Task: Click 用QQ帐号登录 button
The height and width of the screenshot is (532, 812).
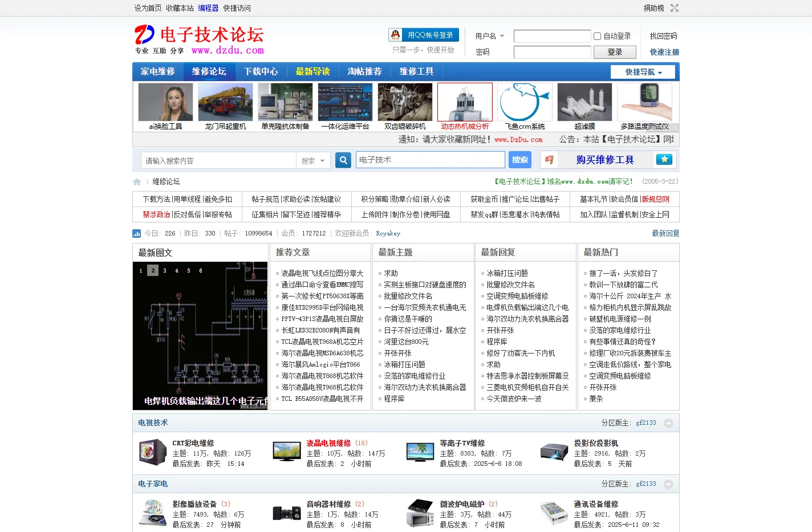Action: (x=424, y=35)
